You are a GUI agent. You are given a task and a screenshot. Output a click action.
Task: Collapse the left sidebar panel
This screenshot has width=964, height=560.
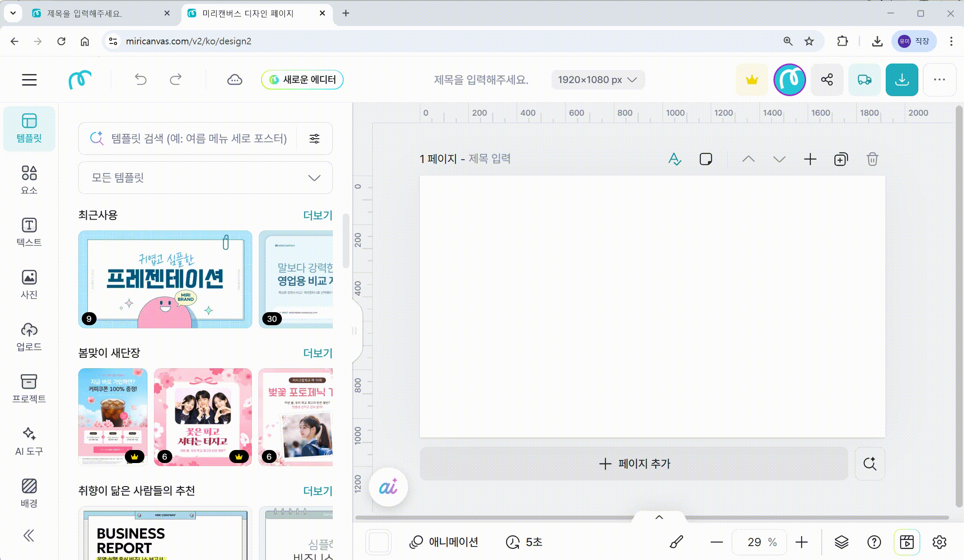click(x=29, y=536)
